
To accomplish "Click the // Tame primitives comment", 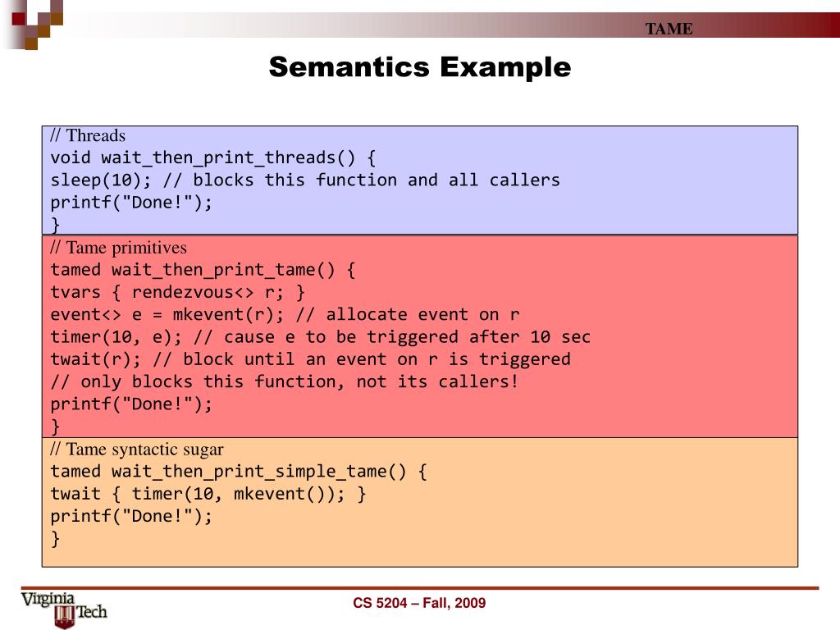I will pyautogui.click(x=118, y=247).
